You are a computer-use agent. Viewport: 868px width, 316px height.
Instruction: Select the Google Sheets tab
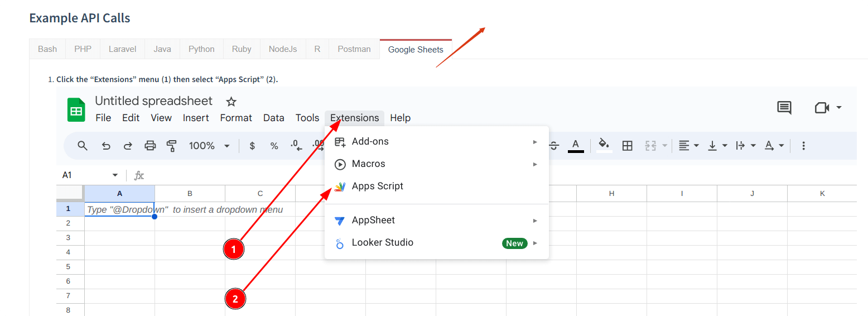click(416, 49)
